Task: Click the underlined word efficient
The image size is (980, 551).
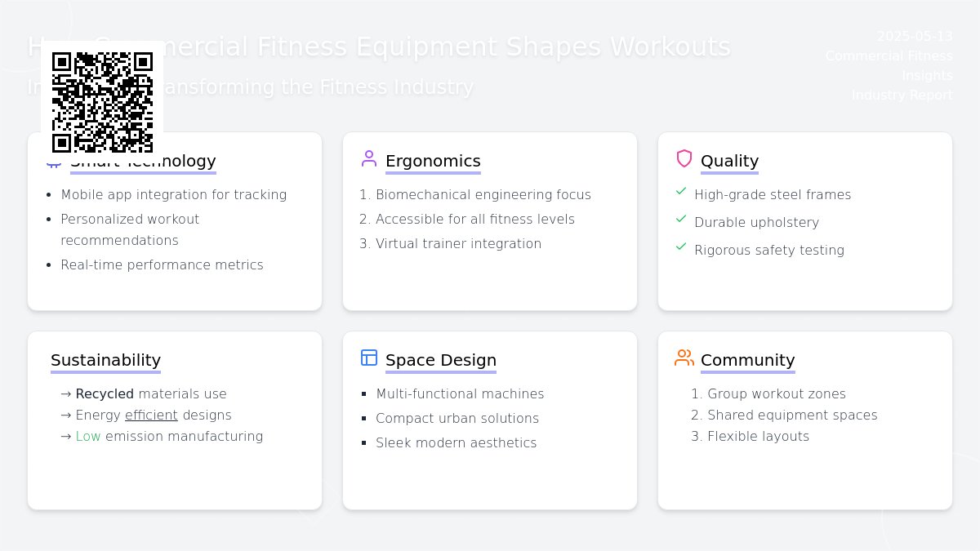Action: (151, 415)
